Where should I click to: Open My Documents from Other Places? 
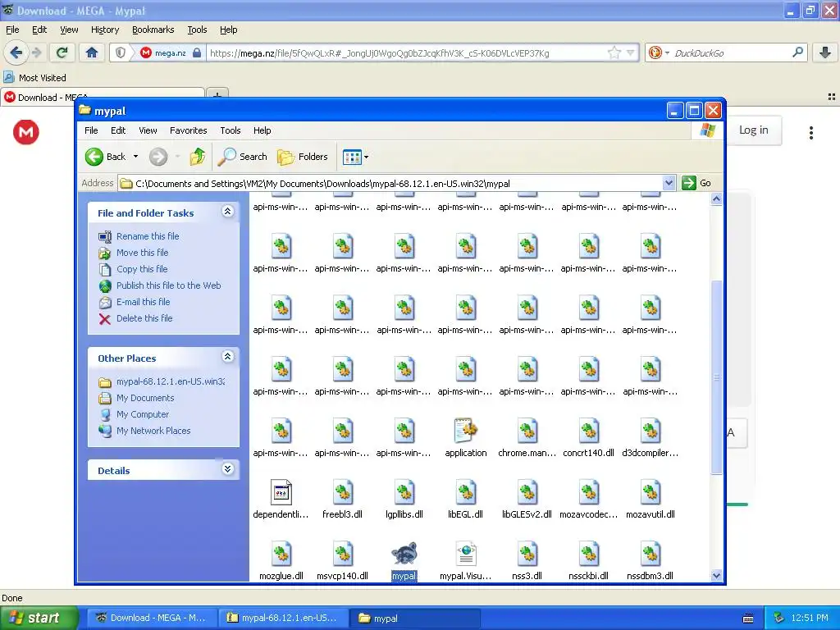pos(145,398)
